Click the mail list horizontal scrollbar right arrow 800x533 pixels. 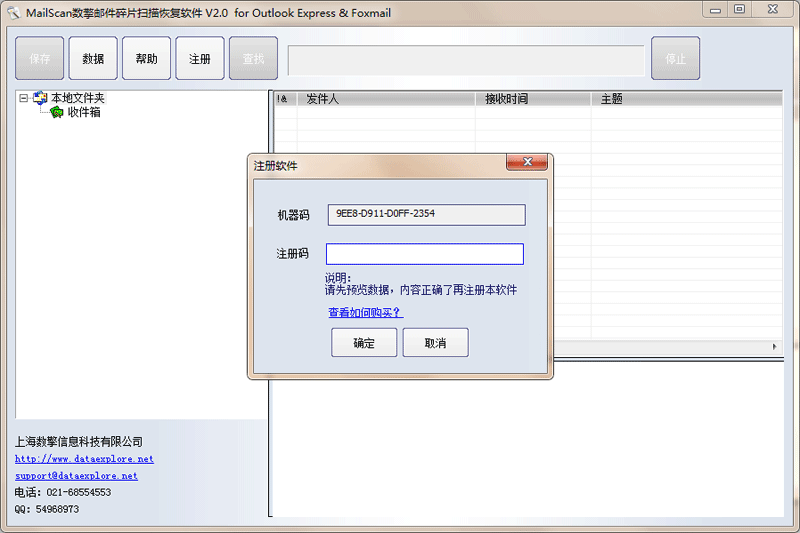774,347
